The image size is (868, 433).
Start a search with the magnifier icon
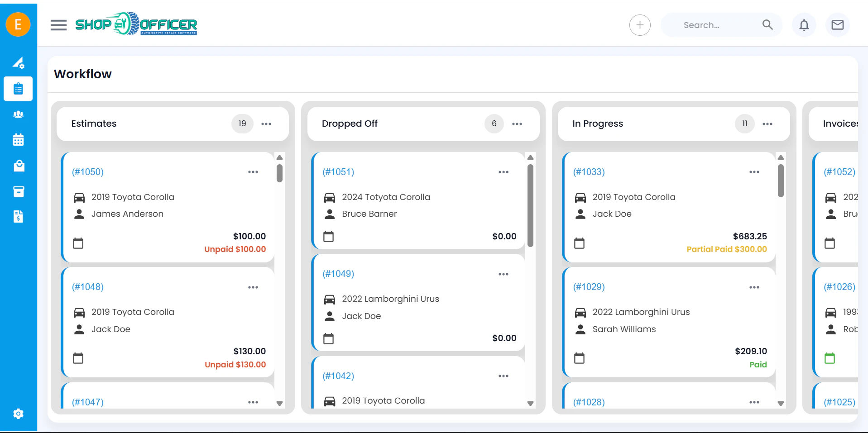click(767, 25)
